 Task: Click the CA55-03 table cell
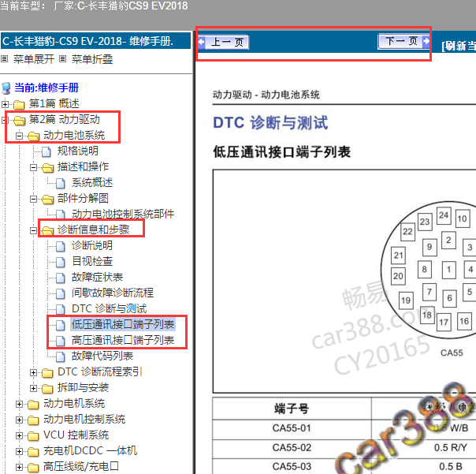292,466
